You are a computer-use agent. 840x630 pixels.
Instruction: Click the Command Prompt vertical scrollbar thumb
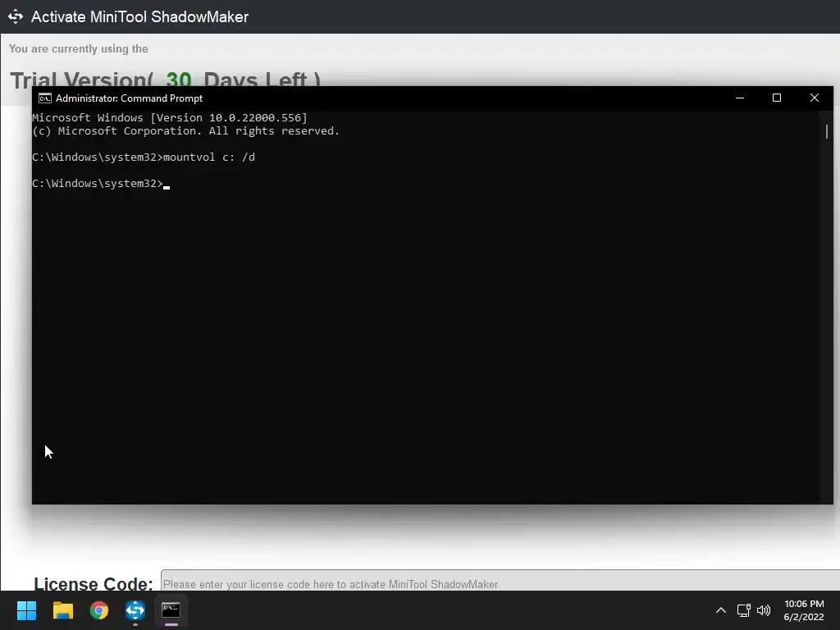click(827, 131)
